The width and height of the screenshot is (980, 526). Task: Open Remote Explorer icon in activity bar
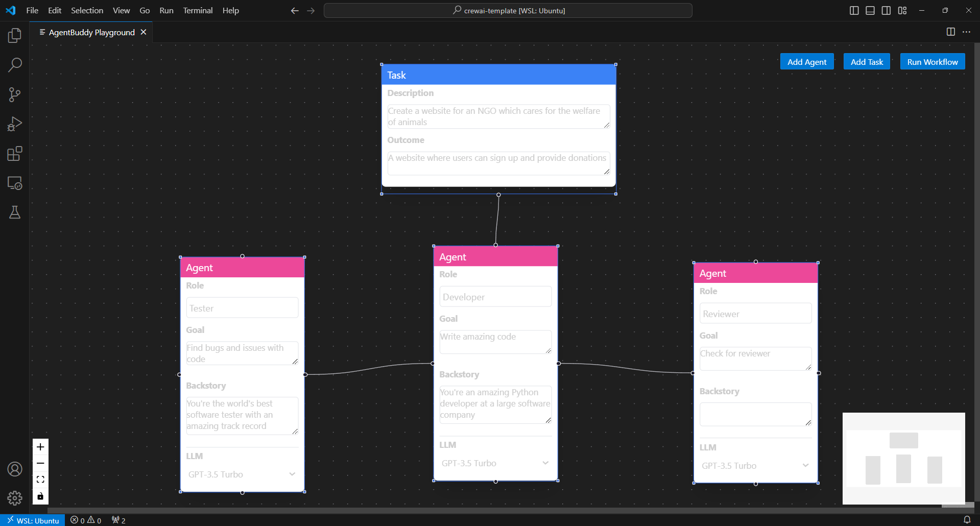tap(15, 183)
